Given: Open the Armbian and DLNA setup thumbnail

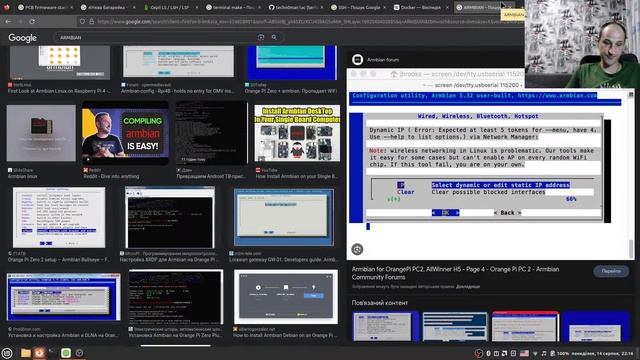Looking at the screenshot, I should point(64,297).
